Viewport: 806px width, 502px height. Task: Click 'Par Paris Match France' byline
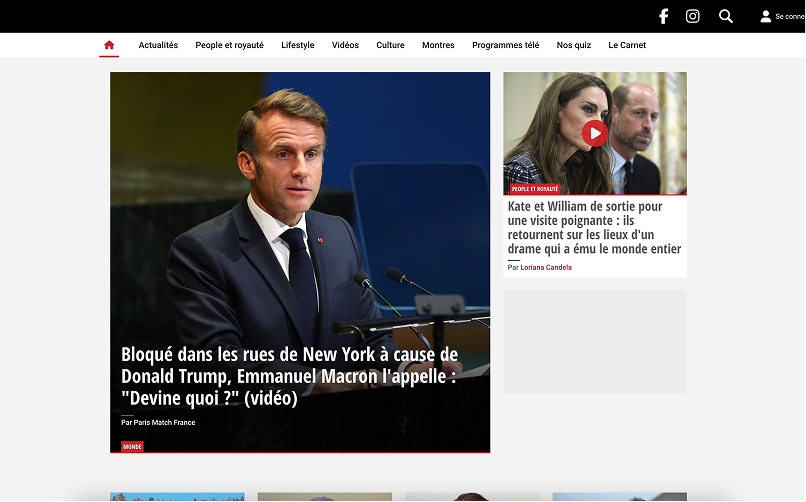click(x=158, y=422)
